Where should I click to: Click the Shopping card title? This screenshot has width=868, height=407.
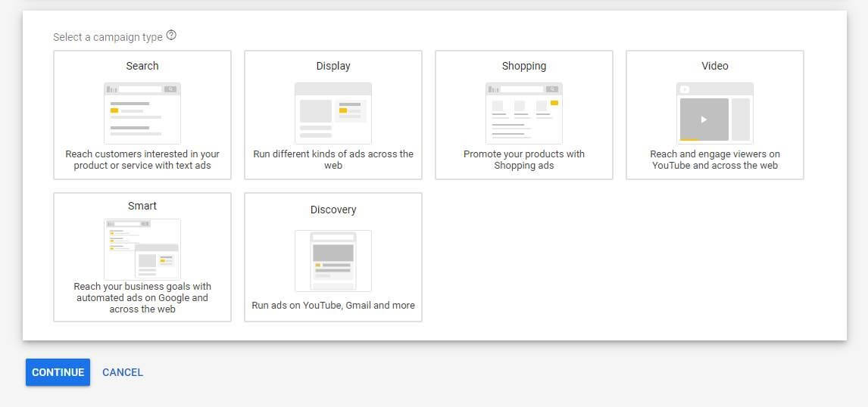[524, 66]
